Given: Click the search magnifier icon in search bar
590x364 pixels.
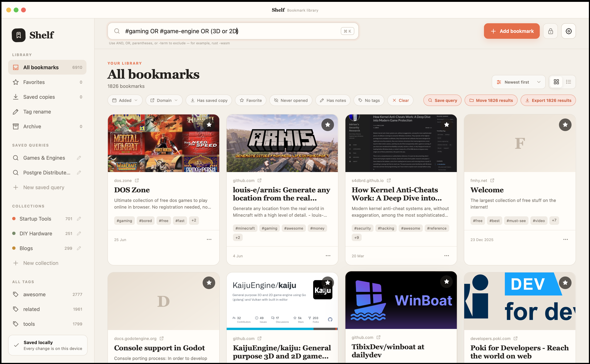Looking at the screenshot, I should point(117,31).
